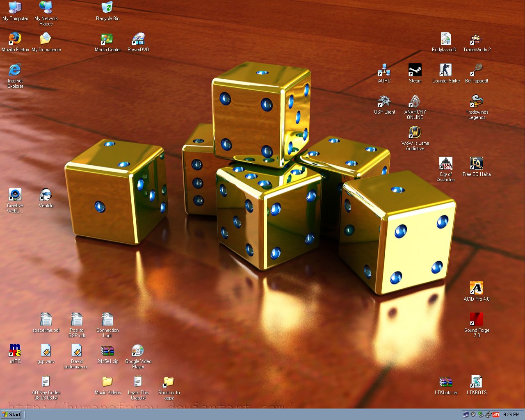Viewport: 525px width, 420px height.
Task: Select the Mozilla Firefox desktop icon
Action: click(15, 39)
